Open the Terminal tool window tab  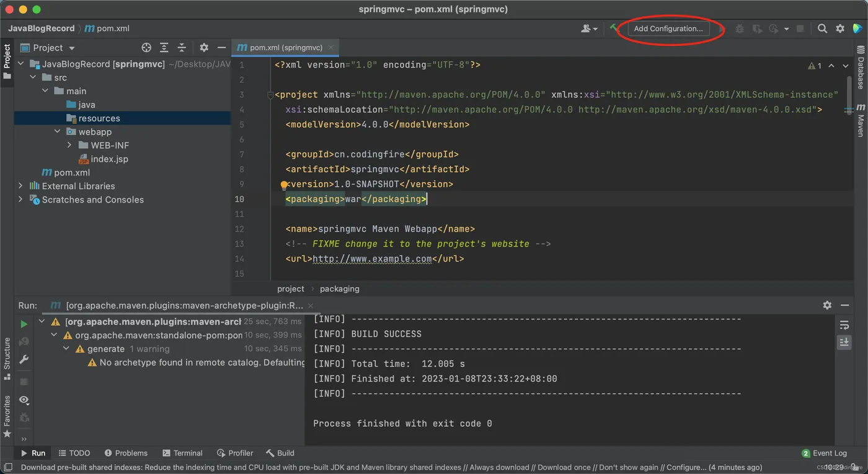pyautogui.click(x=182, y=453)
